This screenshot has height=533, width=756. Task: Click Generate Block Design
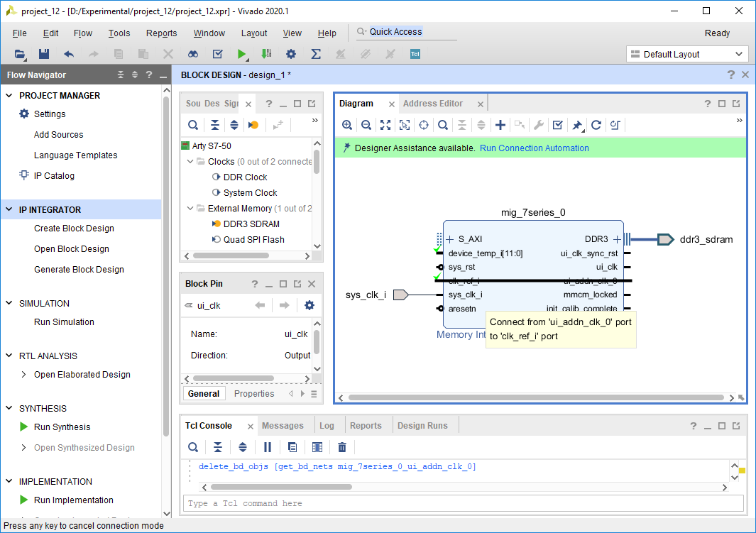point(79,270)
